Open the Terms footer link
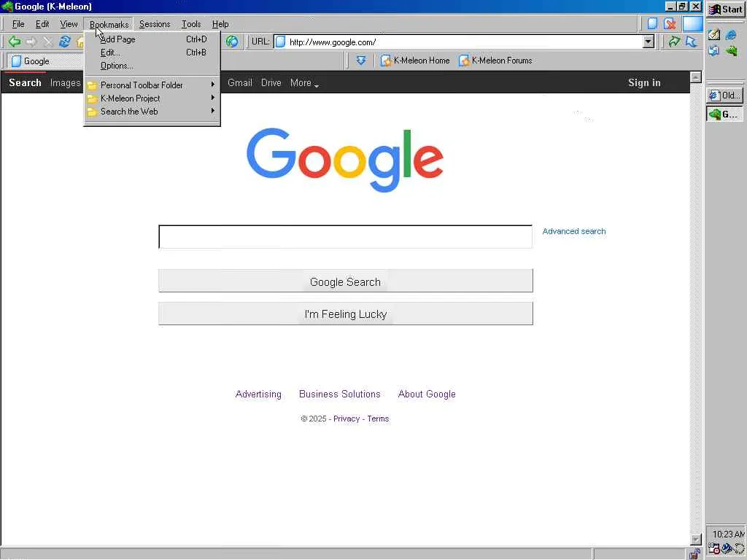 tap(378, 419)
